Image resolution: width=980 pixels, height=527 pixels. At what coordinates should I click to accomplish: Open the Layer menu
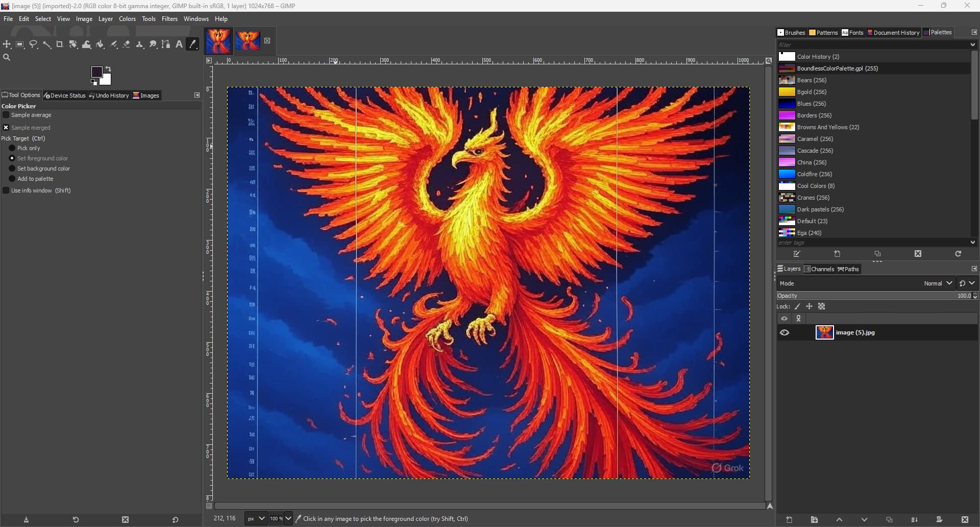click(106, 19)
